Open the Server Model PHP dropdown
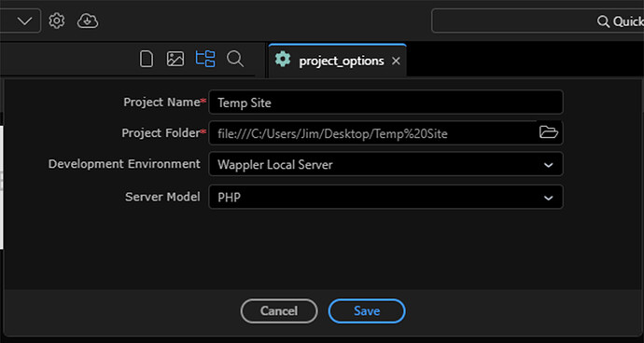The height and width of the screenshot is (343, 644). [x=385, y=197]
